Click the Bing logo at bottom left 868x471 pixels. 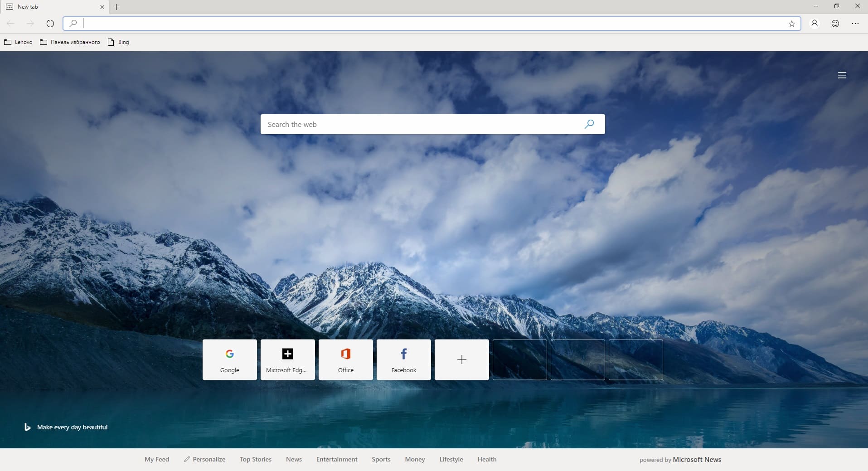pos(27,427)
